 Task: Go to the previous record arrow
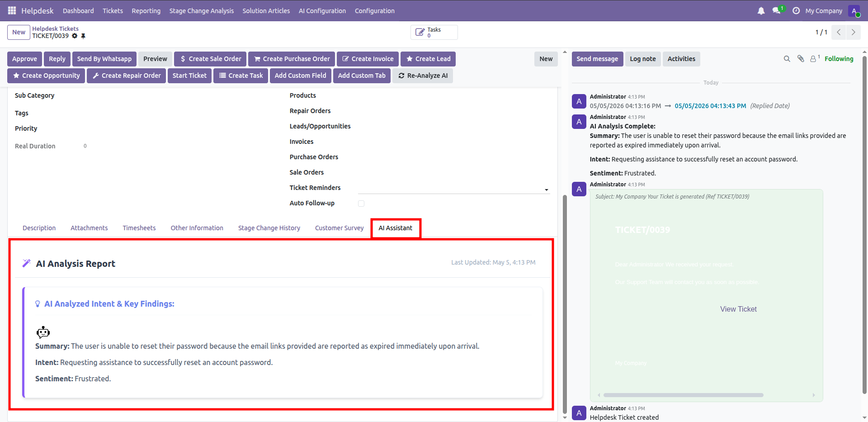(x=839, y=32)
